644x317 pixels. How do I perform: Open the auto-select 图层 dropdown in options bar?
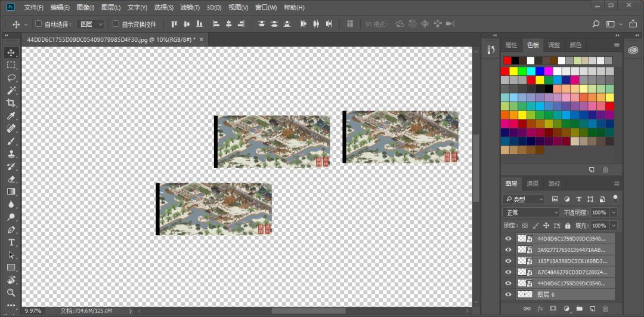pos(91,24)
